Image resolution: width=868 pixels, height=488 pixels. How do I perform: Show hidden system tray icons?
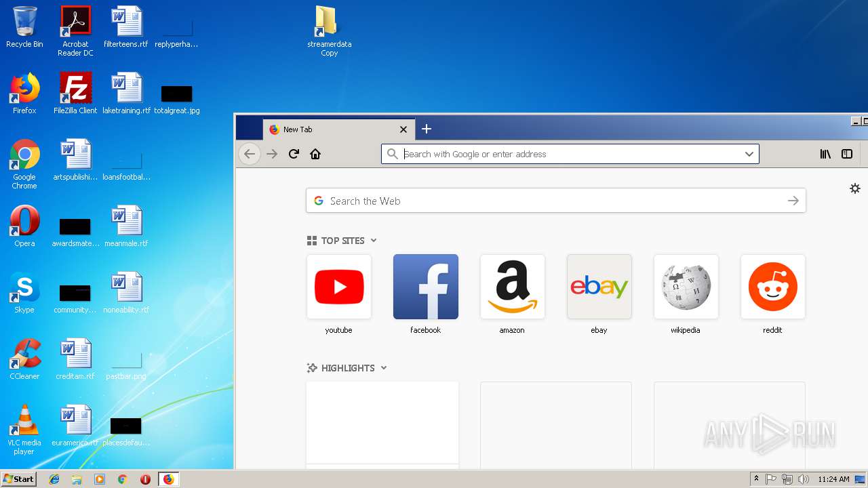[756, 479]
